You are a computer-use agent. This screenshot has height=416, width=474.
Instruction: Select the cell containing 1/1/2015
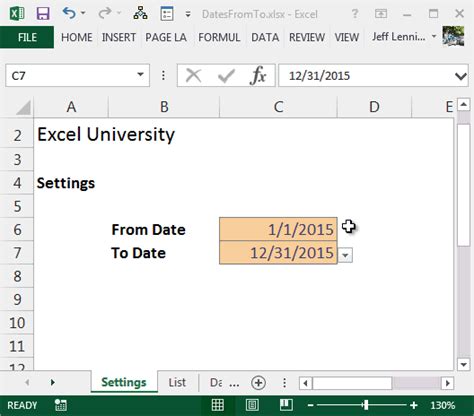click(278, 229)
